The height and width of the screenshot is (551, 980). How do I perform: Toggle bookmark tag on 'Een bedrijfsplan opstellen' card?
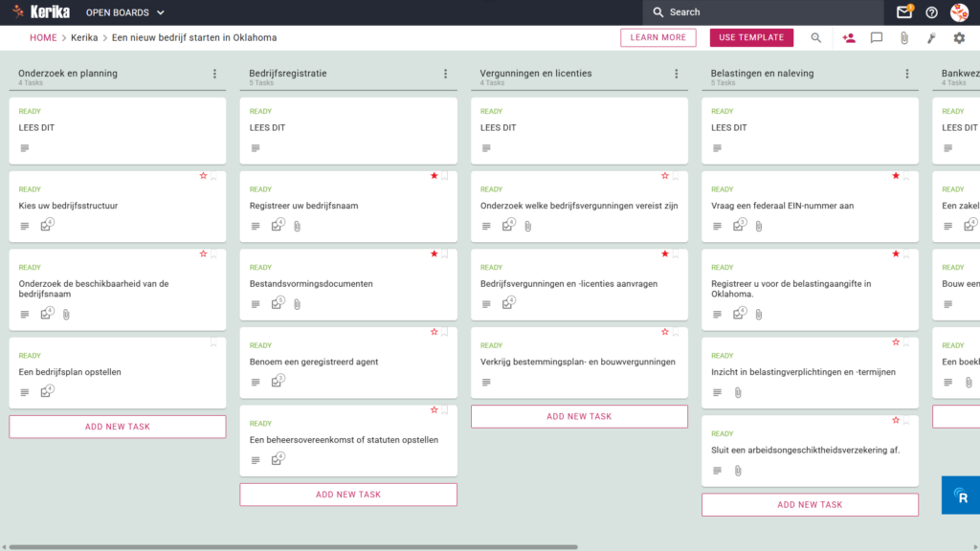tap(213, 343)
